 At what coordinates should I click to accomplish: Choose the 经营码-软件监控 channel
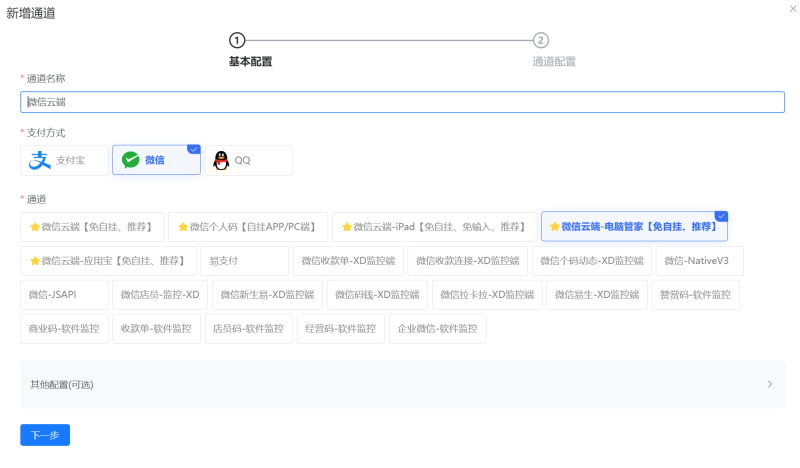tap(341, 329)
